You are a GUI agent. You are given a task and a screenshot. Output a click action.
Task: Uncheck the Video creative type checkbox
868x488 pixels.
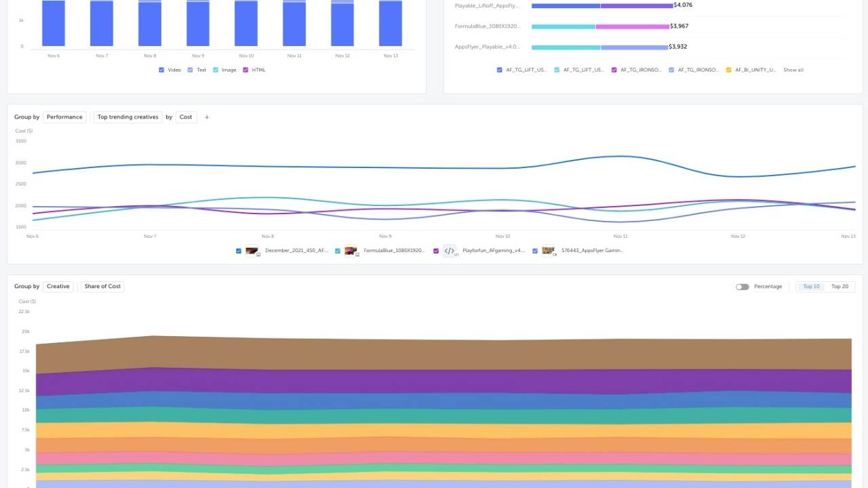click(x=161, y=70)
